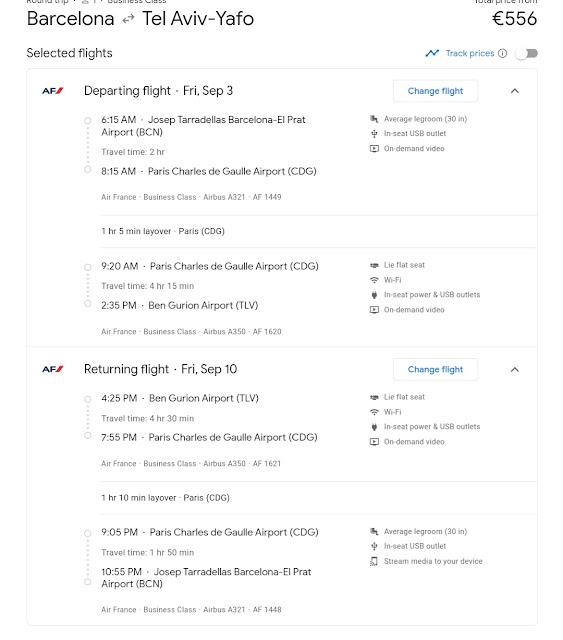Click the Departing flight Fri, Sep 3 header

158,91
